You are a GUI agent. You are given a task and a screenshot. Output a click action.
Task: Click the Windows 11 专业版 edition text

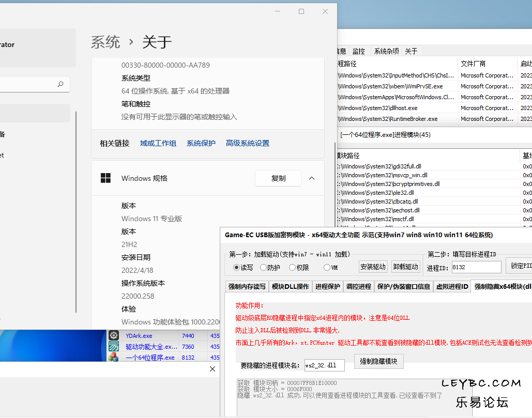[151, 219]
